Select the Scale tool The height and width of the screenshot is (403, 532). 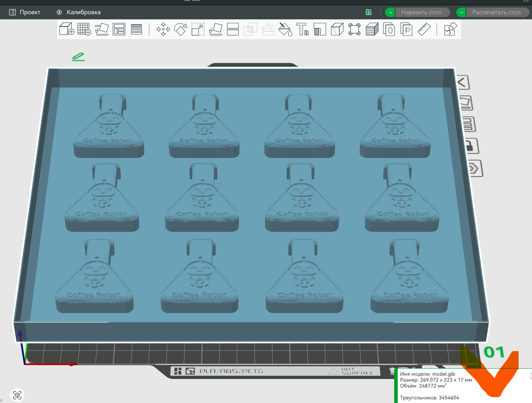[198, 30]
